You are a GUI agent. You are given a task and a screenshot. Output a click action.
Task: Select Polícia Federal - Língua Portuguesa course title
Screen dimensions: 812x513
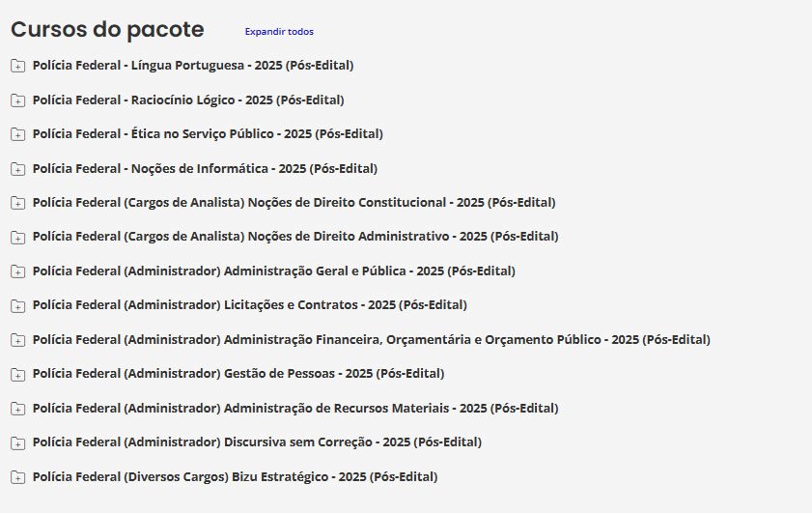pos(193,66)
